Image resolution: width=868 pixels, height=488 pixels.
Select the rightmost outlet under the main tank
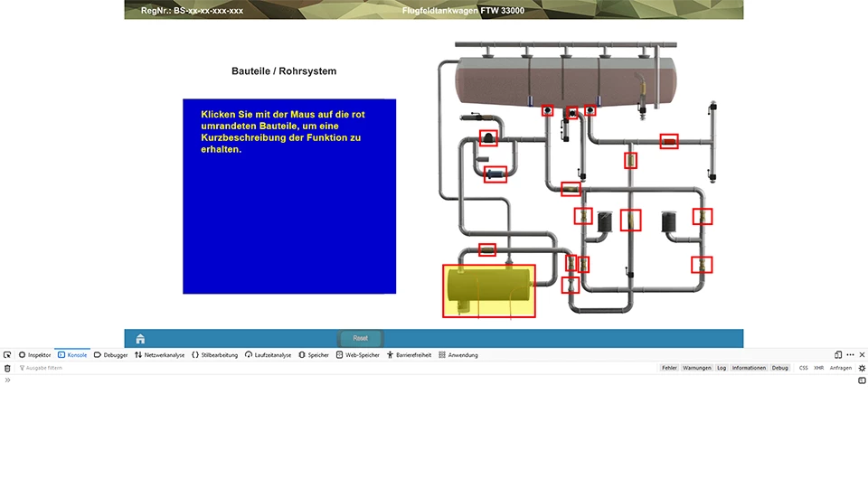pyautogui.click(x=590, y=110)
